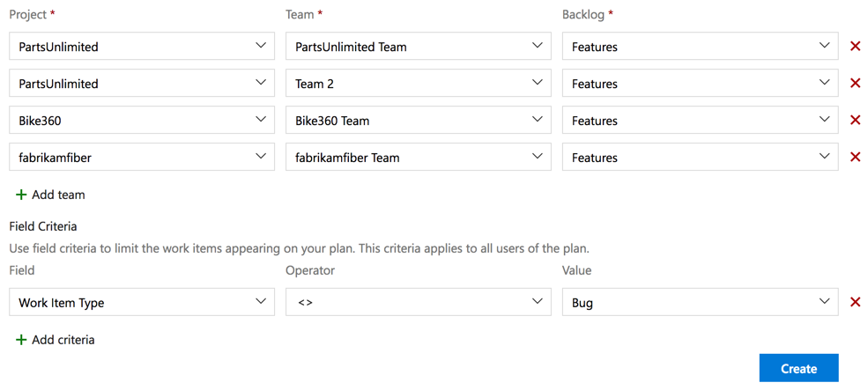This screenshot has height=390, width=868.
Task: Click the field criteria description text
Action: (300, 248)
